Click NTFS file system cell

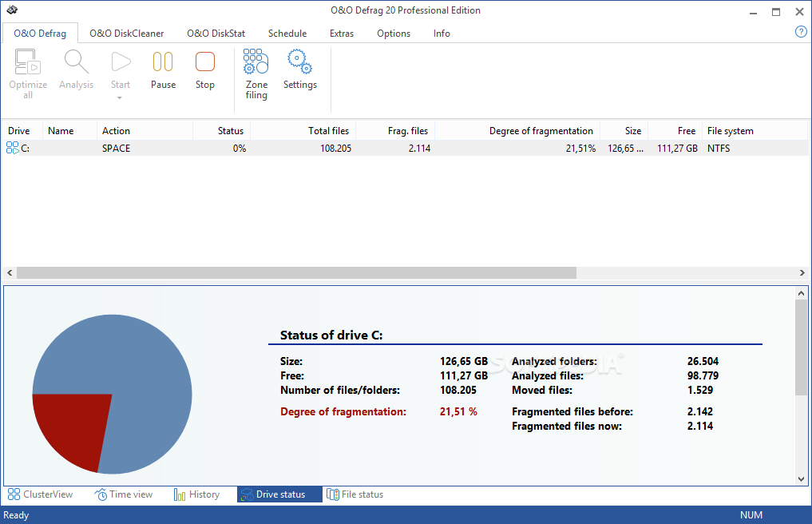click(x=719, y=149)
